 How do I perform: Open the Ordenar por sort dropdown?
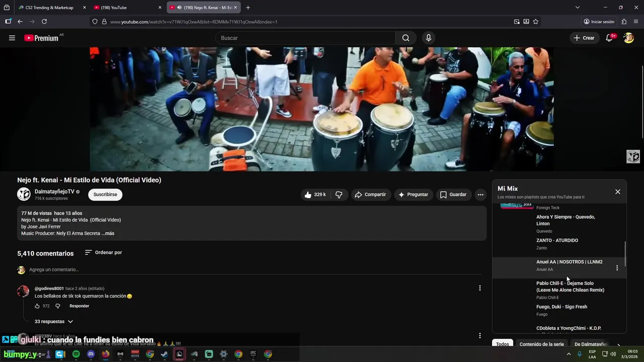pyautogui.click(x=103, y=252)
